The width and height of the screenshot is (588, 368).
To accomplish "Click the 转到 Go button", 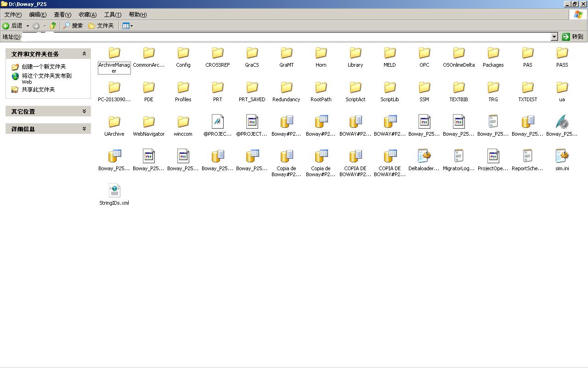I will [x=573, y=37].
